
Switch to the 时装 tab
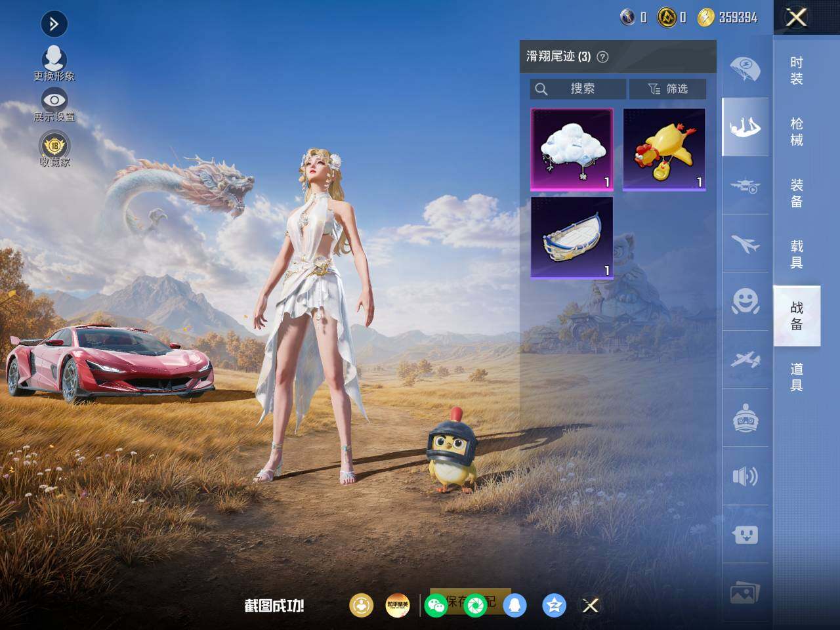click(x=797, y=70)
